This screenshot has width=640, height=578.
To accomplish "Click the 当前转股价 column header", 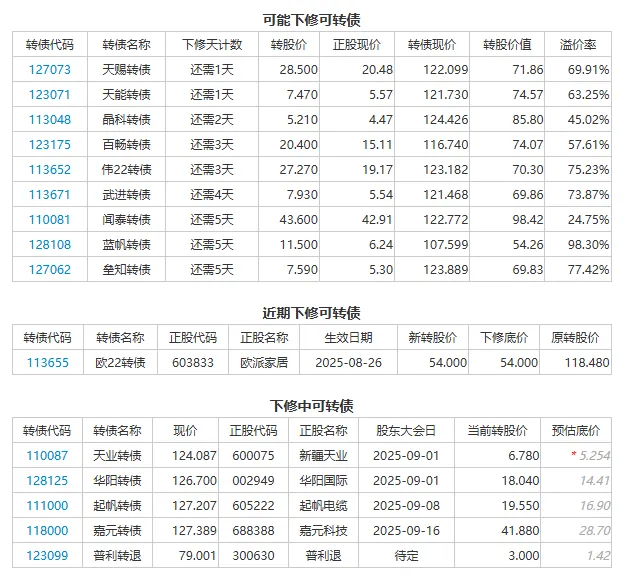I will (x=497, y=431).
